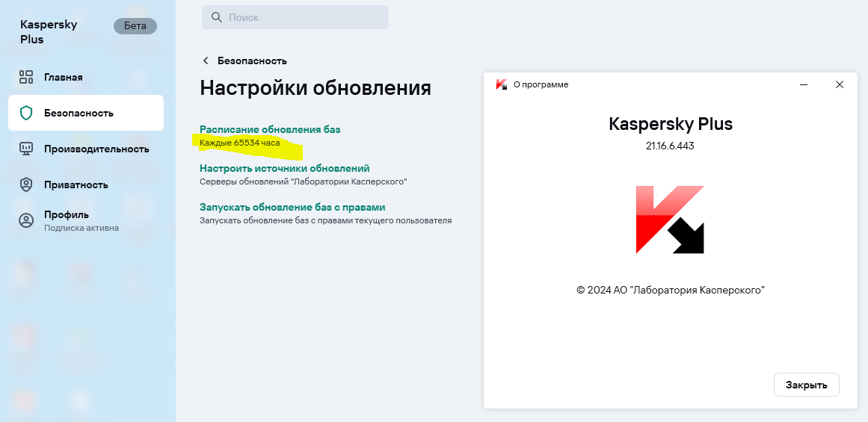Viewport: 868px width, 422px height.
Task: Go to the Приватность section
Action: click(x=86, y=184)
